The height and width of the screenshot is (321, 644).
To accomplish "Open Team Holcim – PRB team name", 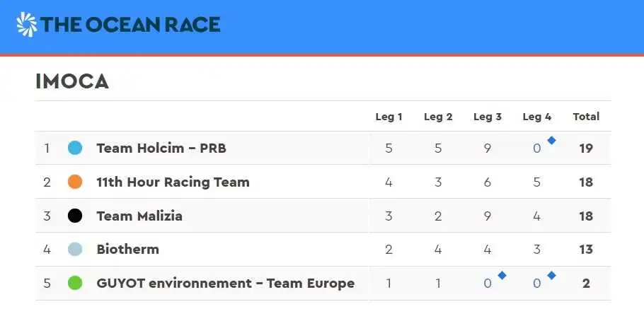I will point(161,148).
